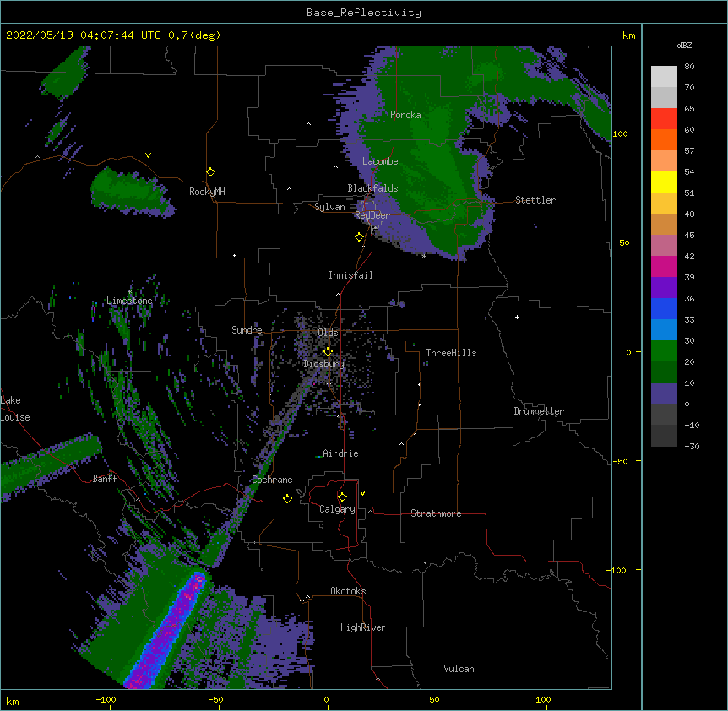Click the dark blue 33-36 dBZ legend swatch
Viewport: 728px width, 711px height.
point(664,308)
